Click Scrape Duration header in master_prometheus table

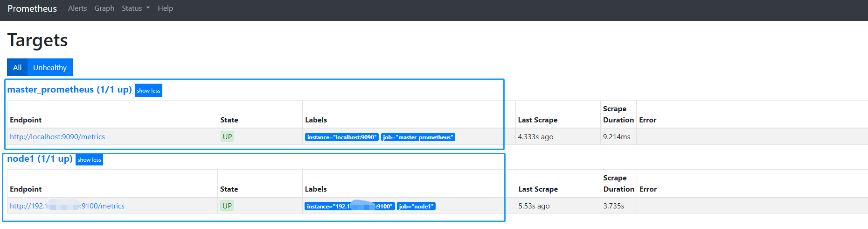(618, 114)
